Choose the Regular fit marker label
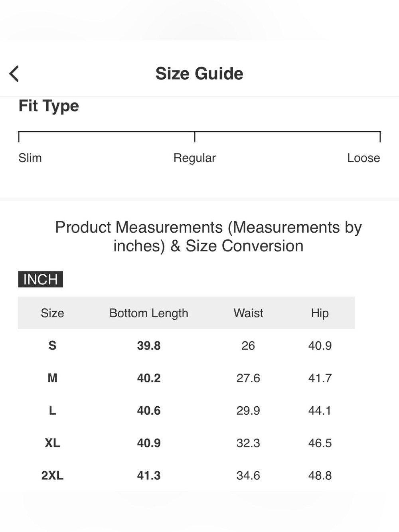 click(194, 158)
